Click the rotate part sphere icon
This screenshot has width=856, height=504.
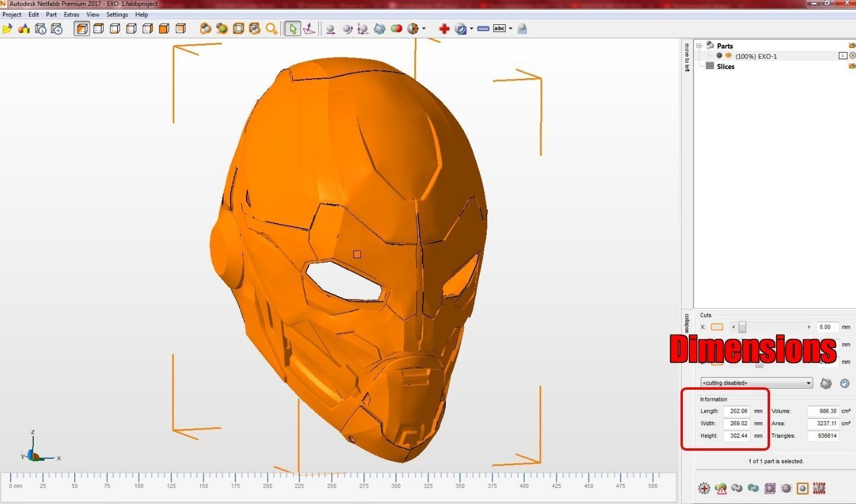pyautogui.click(x=347, y=28)
